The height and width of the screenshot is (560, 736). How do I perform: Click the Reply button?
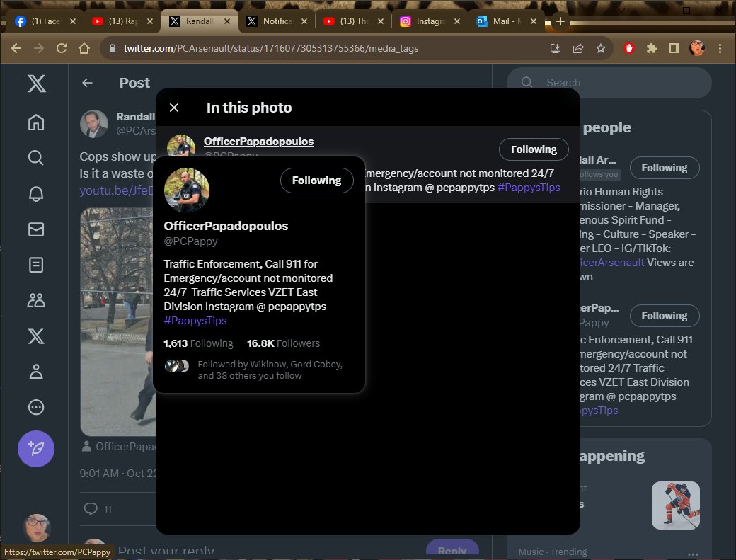[452, 549]
